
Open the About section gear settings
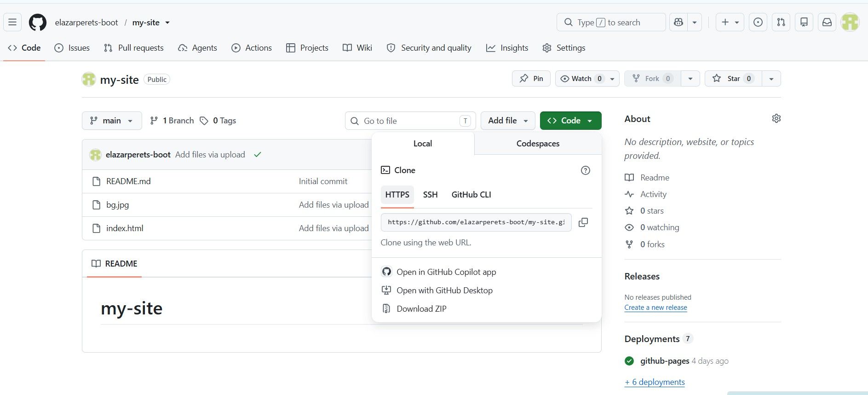pos(776,119)
